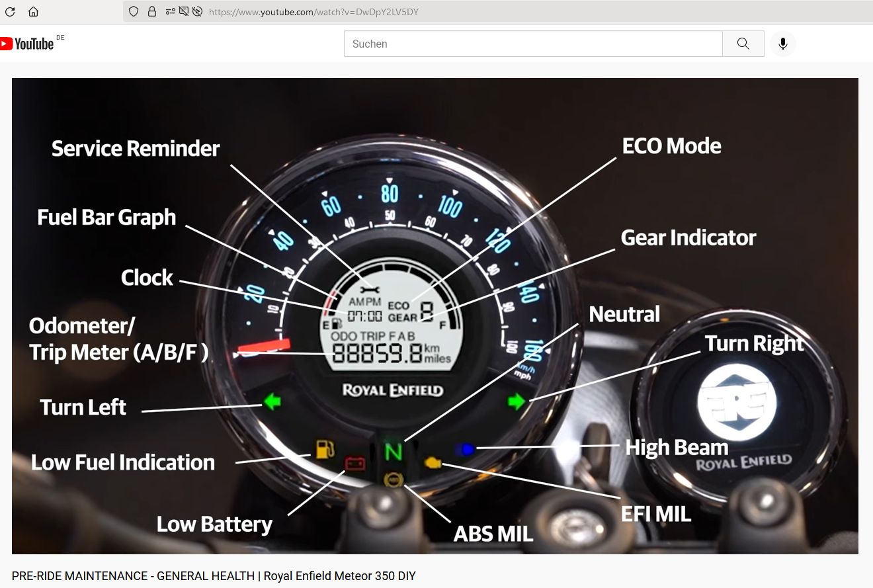
Task: Click the video player showing the instrument cluster
Action: 435,315
